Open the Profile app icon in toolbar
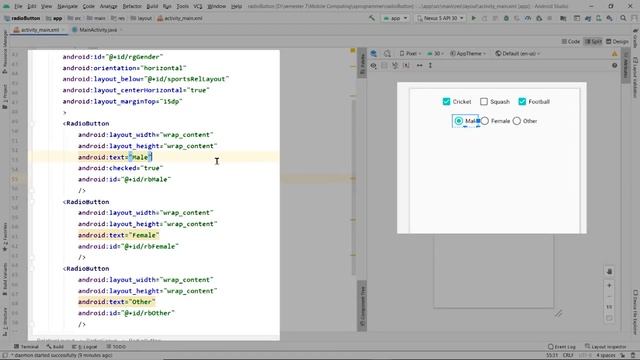 [528, 18]
